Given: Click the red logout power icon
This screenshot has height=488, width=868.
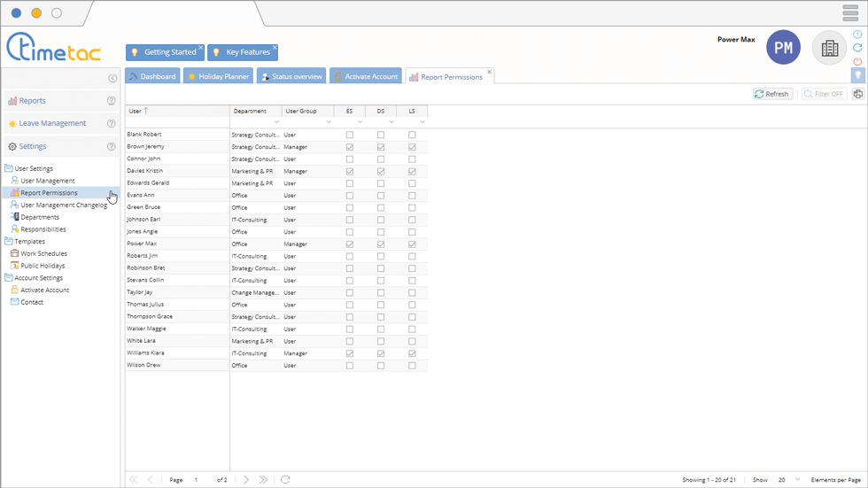Looking at the screenshot, I should (x=857, y=61).
